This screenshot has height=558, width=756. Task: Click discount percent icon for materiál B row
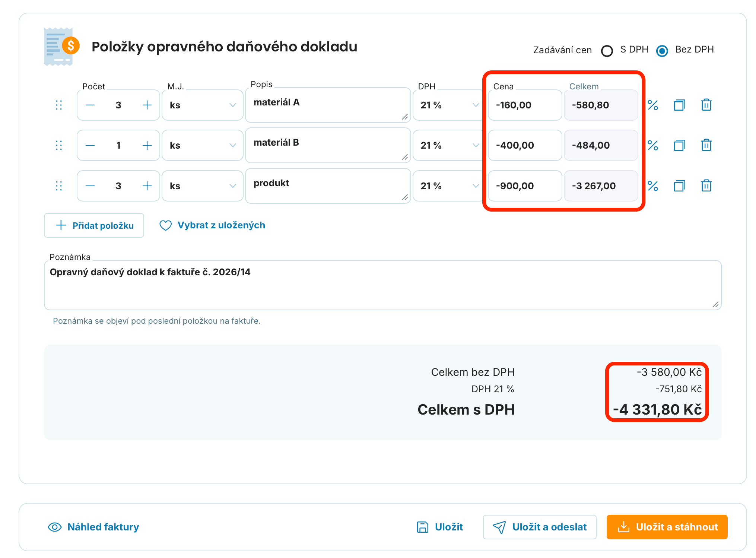pos(652,145)
